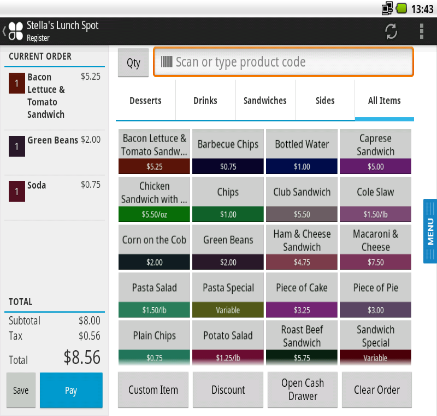Add Bottled Water item tile

click(x=302, y=152)
